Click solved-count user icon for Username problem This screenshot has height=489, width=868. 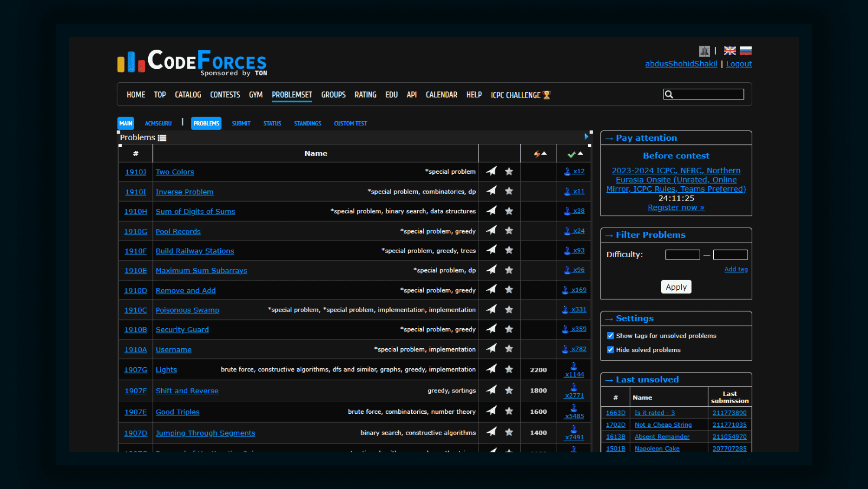[565, 349]
